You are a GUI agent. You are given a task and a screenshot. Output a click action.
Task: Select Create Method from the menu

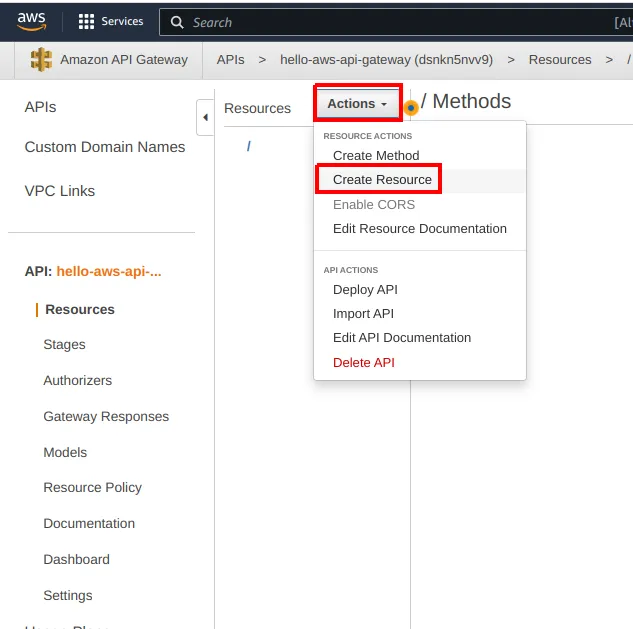376,155
